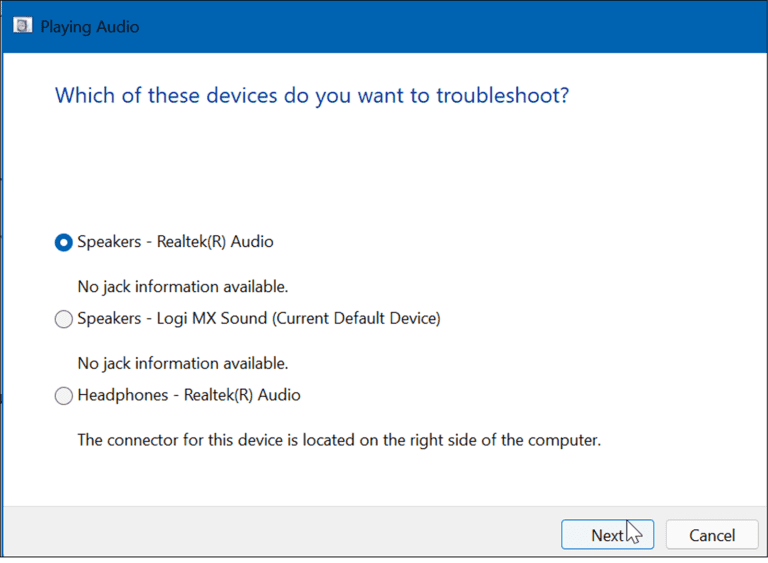
Task: Select the Speakers - Realtek(R) Audio radio button
Action: pyautogui.click(x=64, y=242)
